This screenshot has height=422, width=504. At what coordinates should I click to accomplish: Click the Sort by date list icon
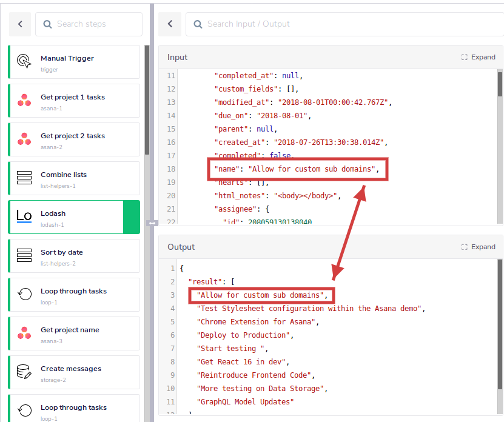coord(24,255)
